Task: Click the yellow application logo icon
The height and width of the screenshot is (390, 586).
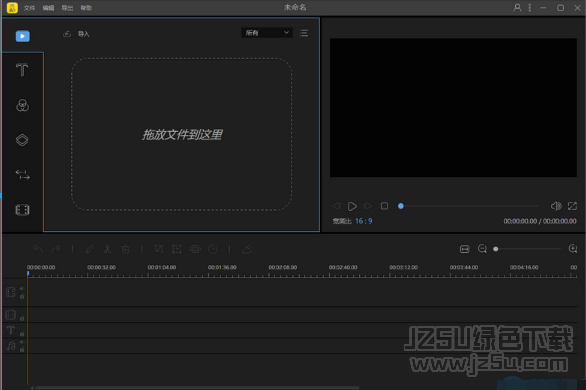Action: click(x=12, y=7)
